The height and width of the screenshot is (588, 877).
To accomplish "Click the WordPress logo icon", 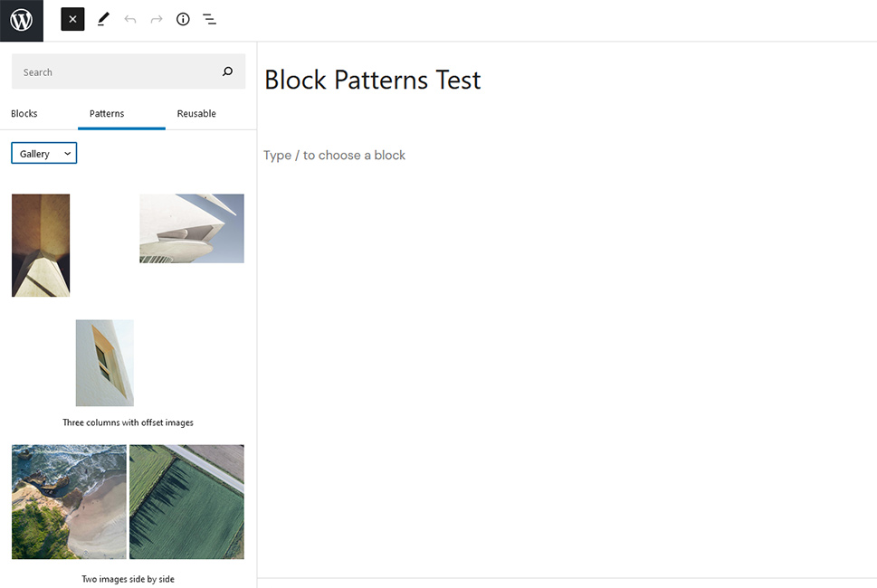I will [21, 20].
